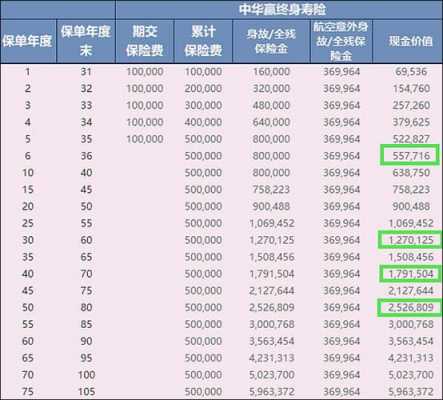The width and height of the screenshot is (443, 400).
Task: Click the 期交保险费 column header
Action: point(145,41)
